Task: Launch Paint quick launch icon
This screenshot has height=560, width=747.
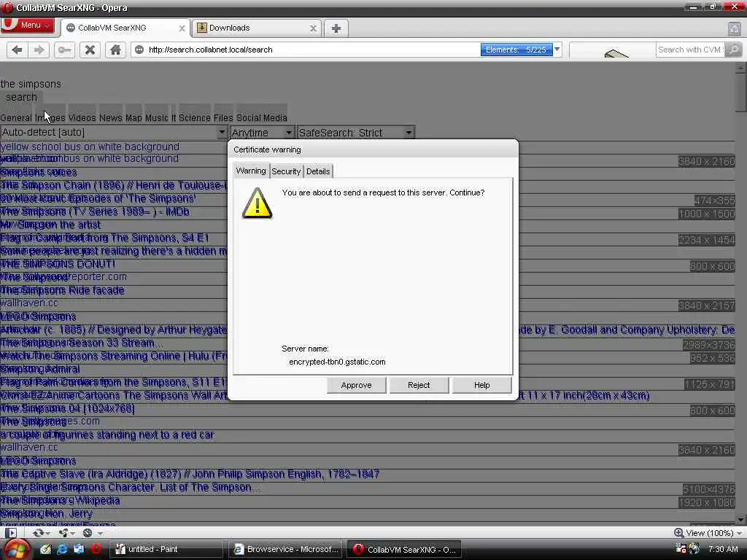Action: 45,549
